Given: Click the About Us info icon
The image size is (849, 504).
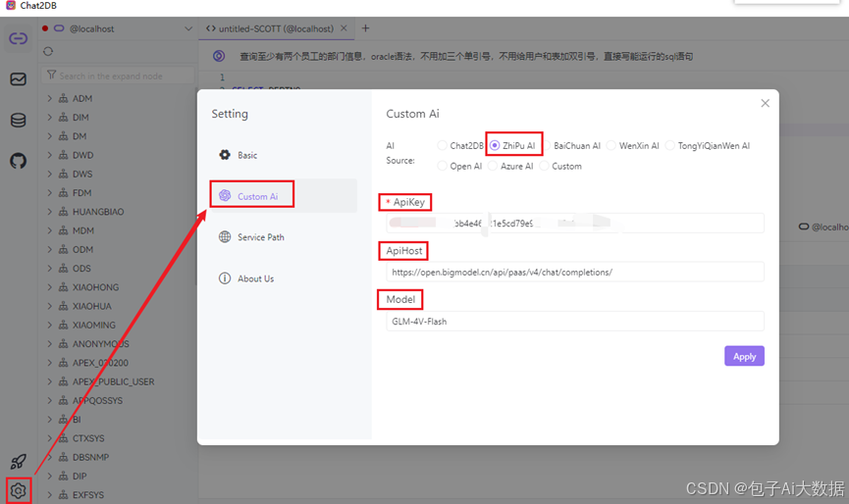Looking at the screenshot, I should 225,277.
